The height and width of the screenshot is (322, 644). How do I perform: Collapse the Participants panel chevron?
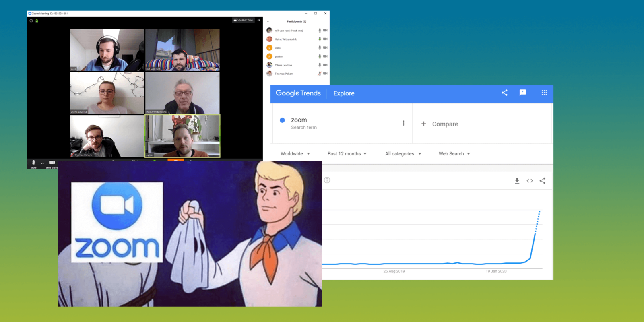(268, 21)
